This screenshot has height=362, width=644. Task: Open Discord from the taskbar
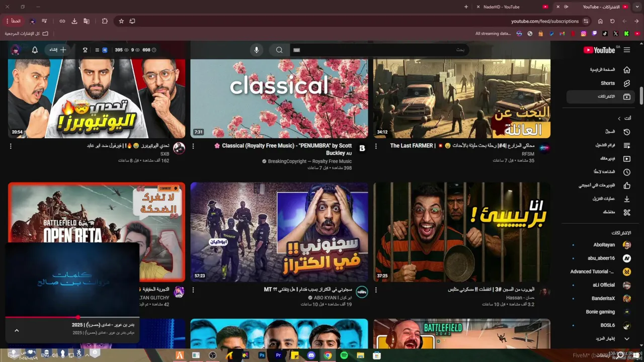coord(311,355)
